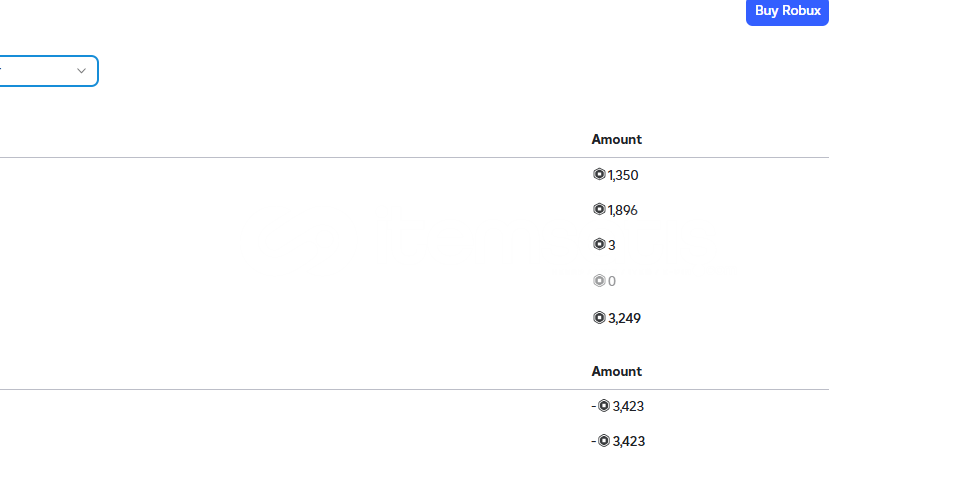Click the Robux icon beside 1,350
The width and height of the screenshot is (977, 482).
click(599, 174)
